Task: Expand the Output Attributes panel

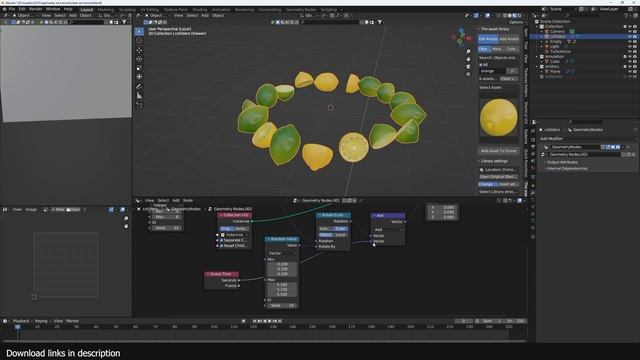Action: 562,162
